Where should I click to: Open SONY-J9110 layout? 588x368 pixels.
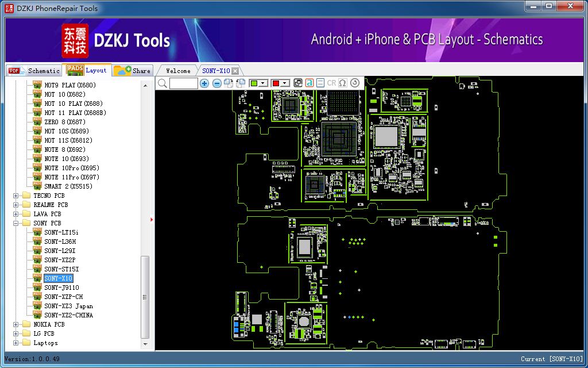(61, 287)
